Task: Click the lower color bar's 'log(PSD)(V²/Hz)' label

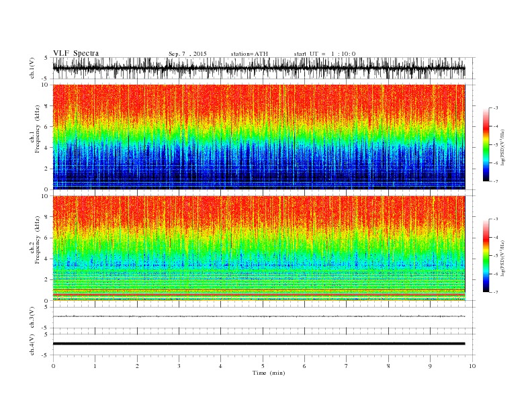Action: pyautogui.click(x=502, y=257)
